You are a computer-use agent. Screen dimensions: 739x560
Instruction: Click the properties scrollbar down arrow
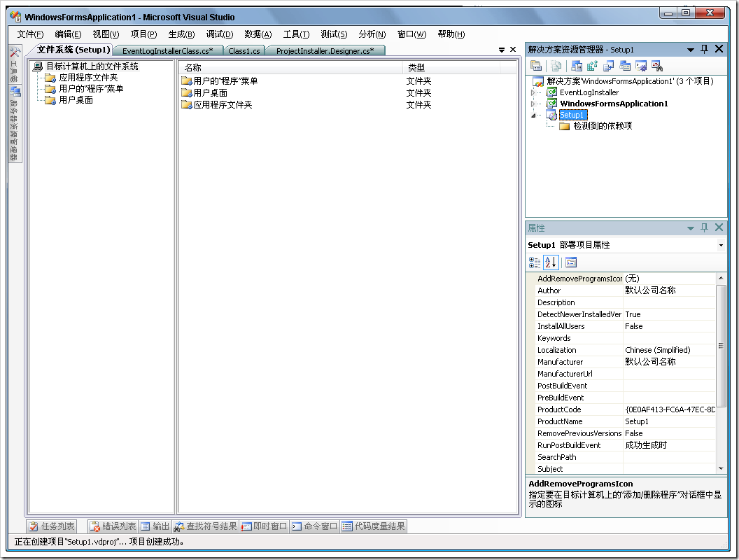point(721,468)
